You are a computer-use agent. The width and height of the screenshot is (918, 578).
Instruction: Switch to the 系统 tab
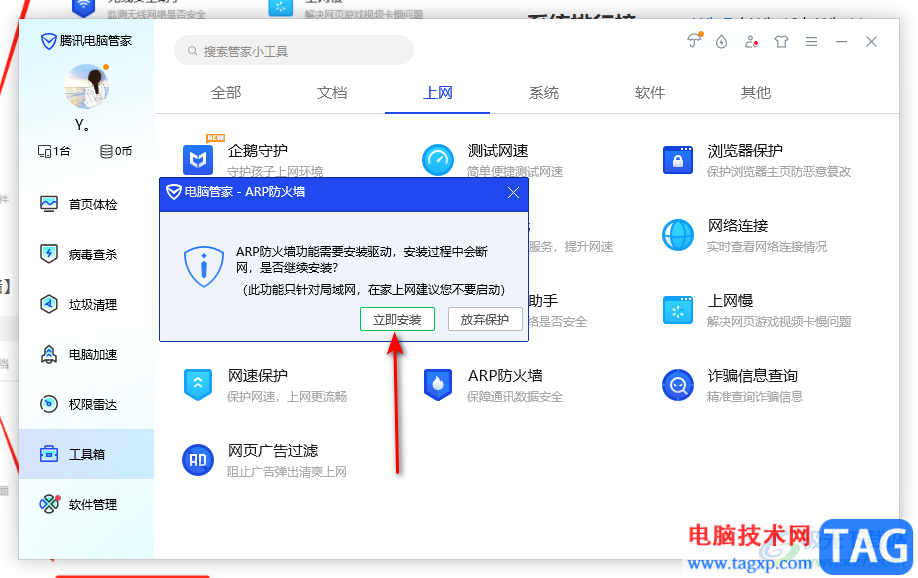point(544,93)
